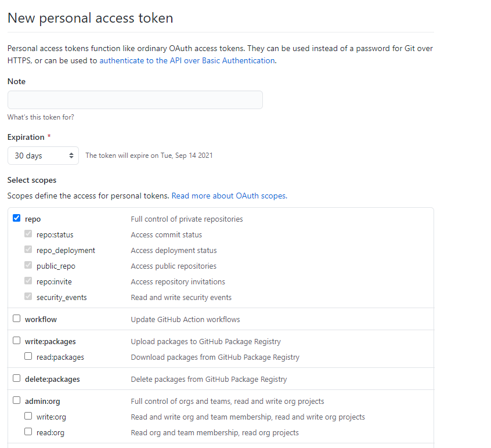Open Read more about OAuth scopes link

pos(229,196)
